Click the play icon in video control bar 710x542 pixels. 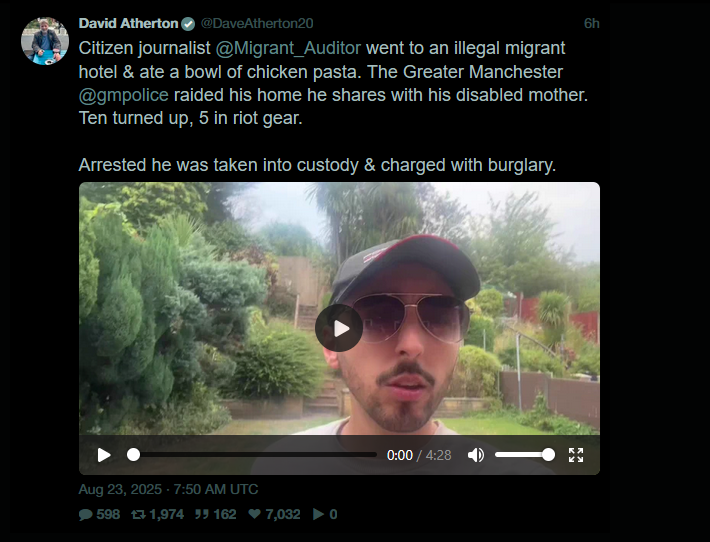[x=104, y=455]
